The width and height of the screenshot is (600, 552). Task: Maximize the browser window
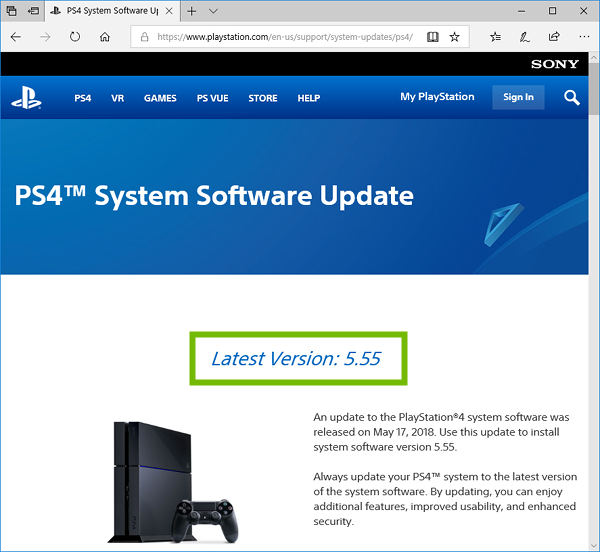[x=553, y=11]
